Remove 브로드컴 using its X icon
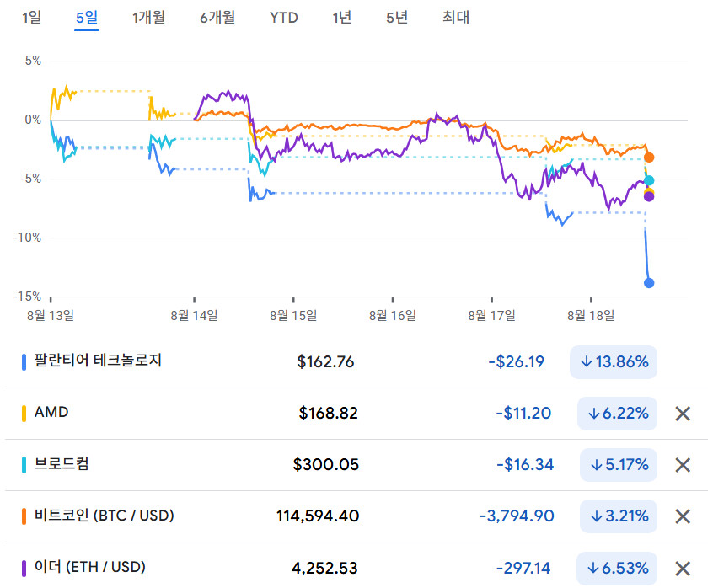This screenshot has width=713, height=588. pyautogui.click(x=683, y=465)
